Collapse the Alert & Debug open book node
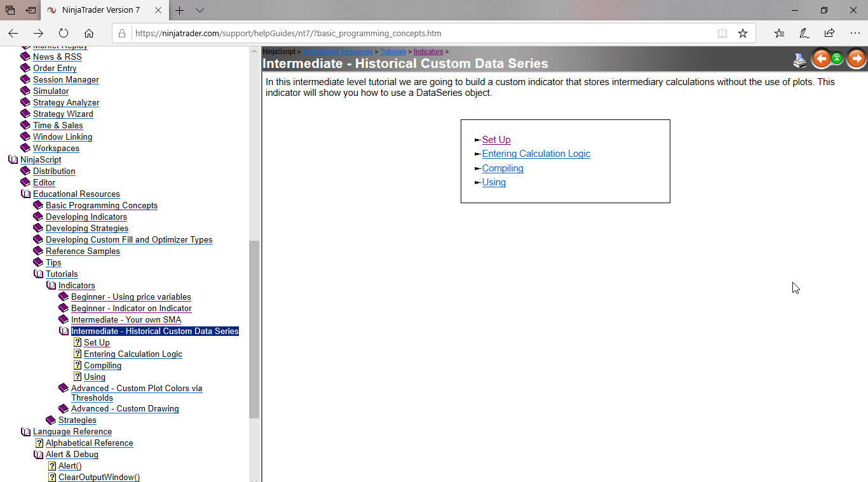This screenshot has height=482, width=868. [38, 454]
